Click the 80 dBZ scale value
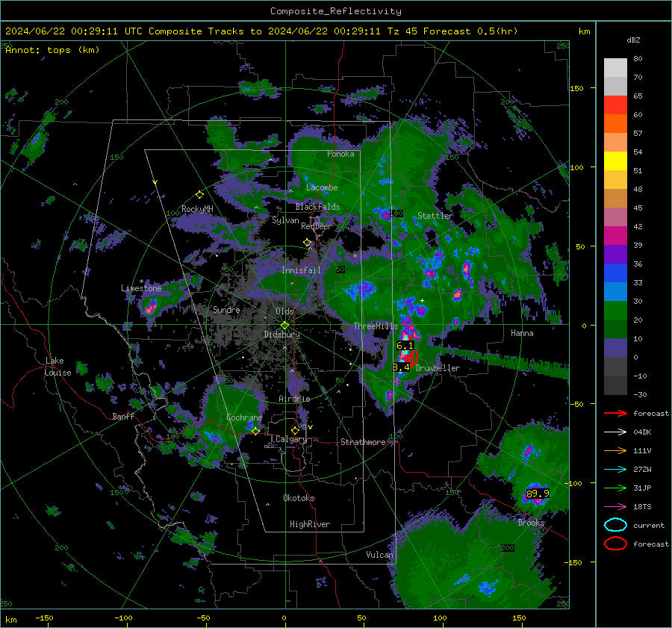Image resolution: width=672 pixels, height=628 pixels. 638,59
